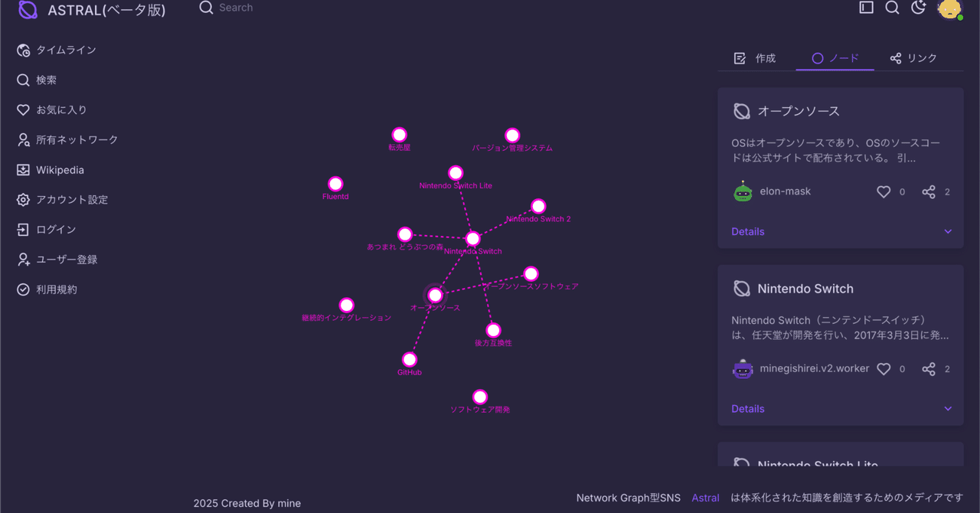This screenshot has height=513, width=980.
Task: Open search via top-right magnifier icon
Action: (x=892, y=8)
